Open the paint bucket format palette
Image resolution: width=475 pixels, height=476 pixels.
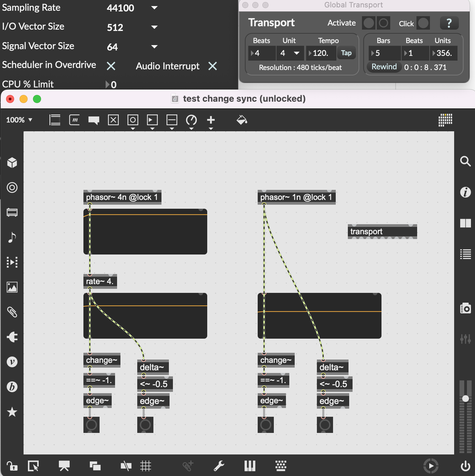coord(242,120)
